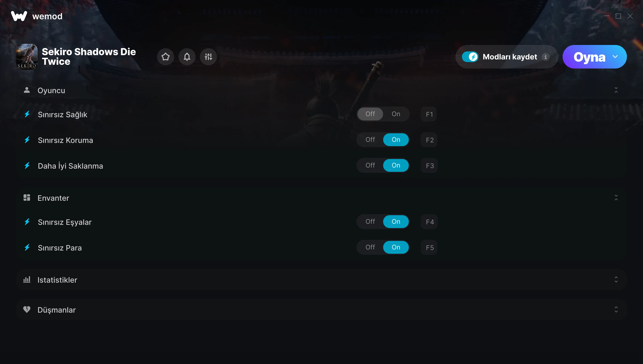Click the wemod logo
Viewport: 643px width, 364px height.
click(x=19, y=16)
